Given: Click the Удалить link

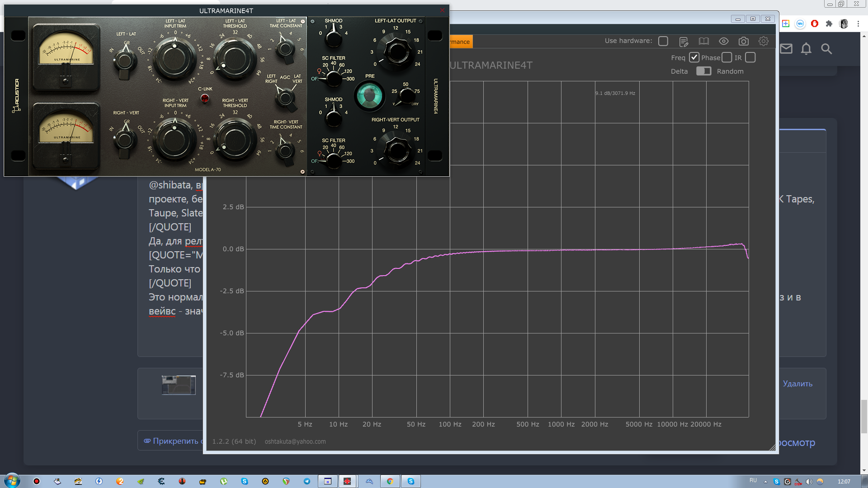Looking at the screenshot, I should pos(797,384).
